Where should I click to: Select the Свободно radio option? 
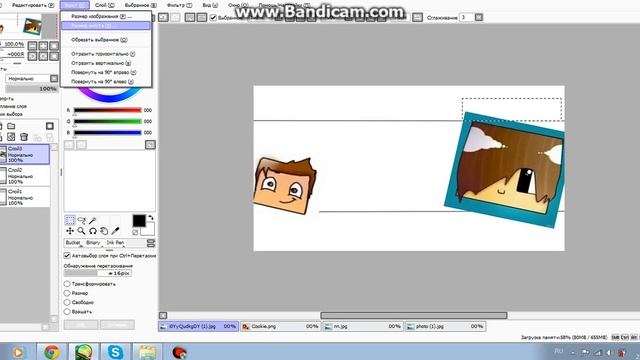click(67, 302)
